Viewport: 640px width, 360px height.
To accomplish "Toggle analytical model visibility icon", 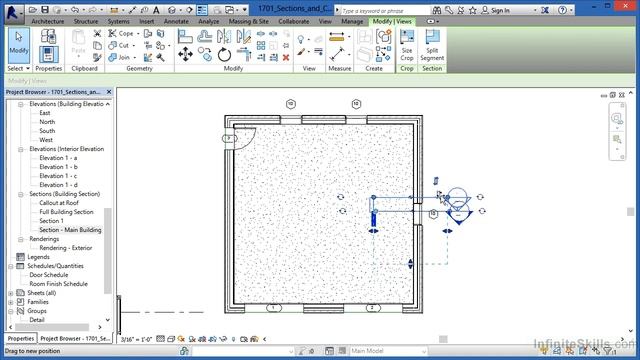I will (254, 339).
